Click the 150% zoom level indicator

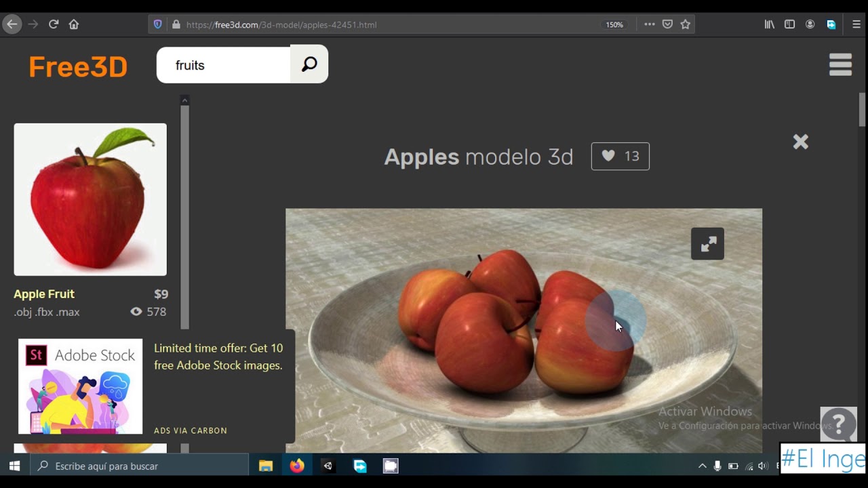pyautogui.click(x=614, y=24)
